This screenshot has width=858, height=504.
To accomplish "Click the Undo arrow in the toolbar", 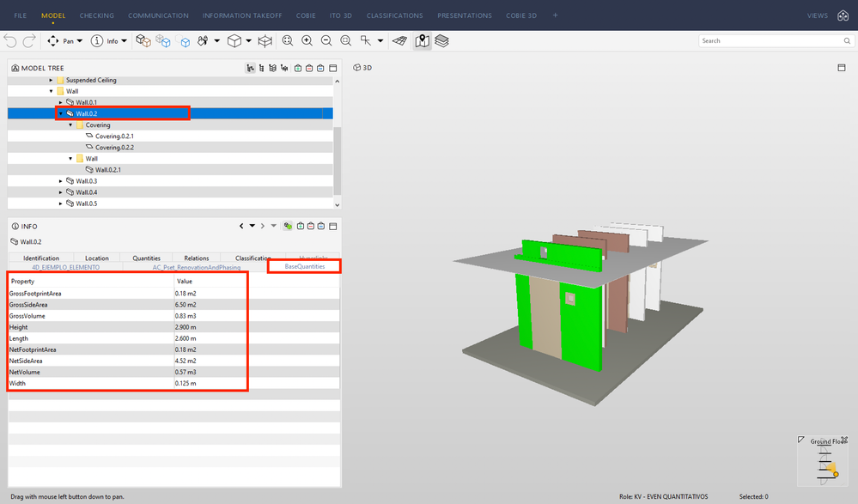I will (10, 40).
